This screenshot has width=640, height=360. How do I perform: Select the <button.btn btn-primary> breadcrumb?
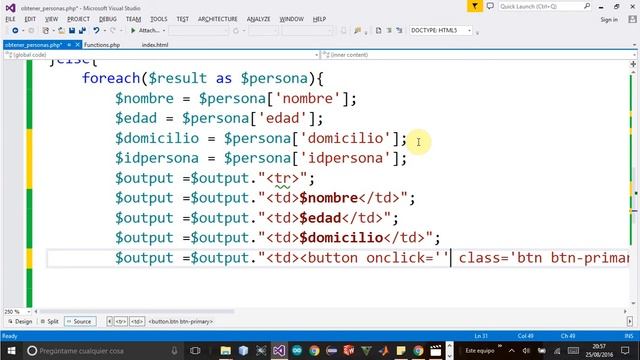pos(180,322)
